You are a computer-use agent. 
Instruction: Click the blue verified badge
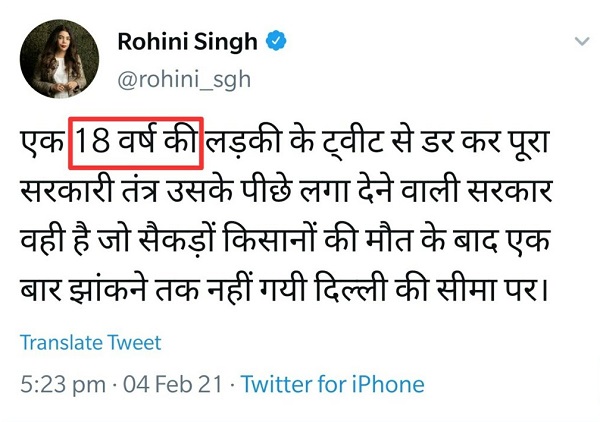tap(275, 42)
